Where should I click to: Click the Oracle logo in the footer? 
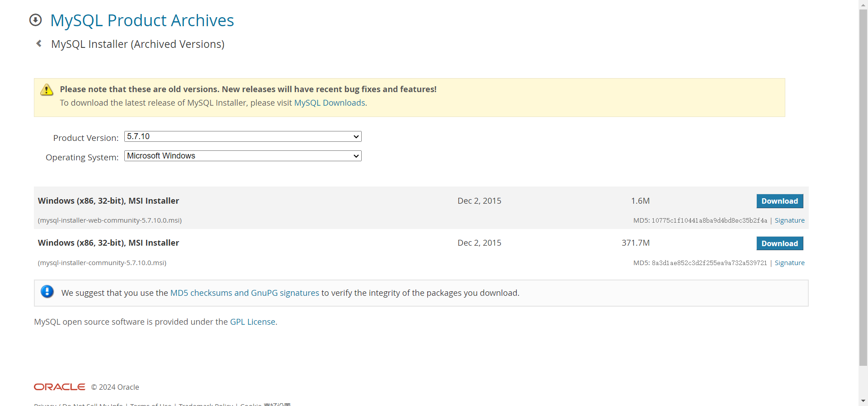(x=59, y=387)
